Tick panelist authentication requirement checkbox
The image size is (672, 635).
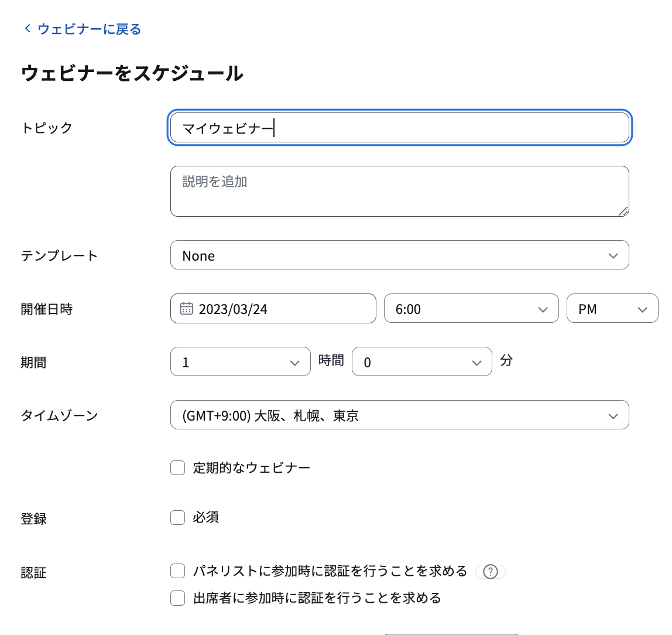coord(177,571)
